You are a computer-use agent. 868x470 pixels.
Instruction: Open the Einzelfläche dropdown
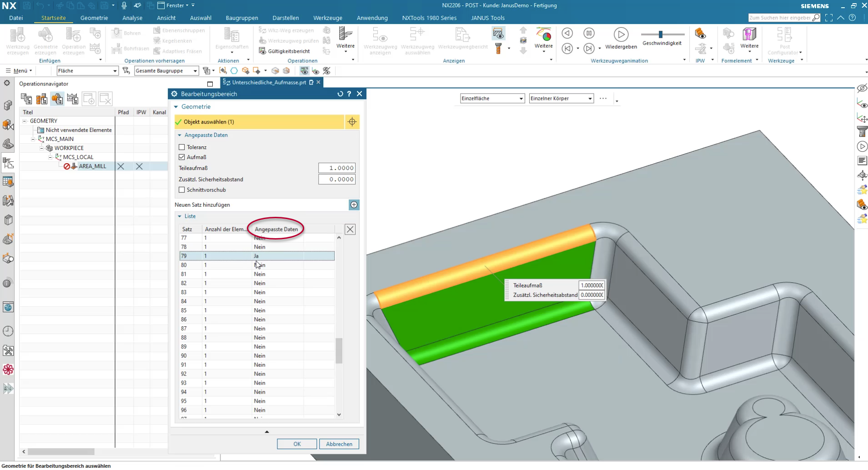pyautogui.click(x=492, y=99)
